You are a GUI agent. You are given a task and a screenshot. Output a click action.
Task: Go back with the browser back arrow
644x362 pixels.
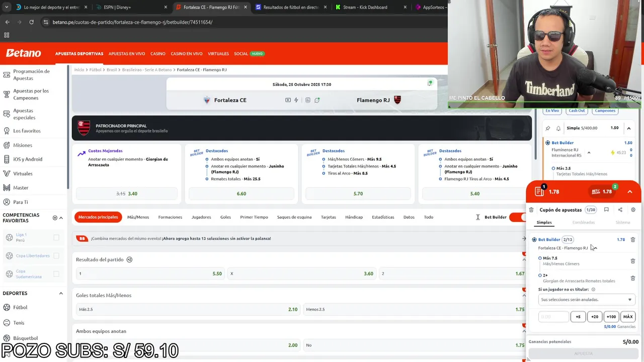[7, 22]
